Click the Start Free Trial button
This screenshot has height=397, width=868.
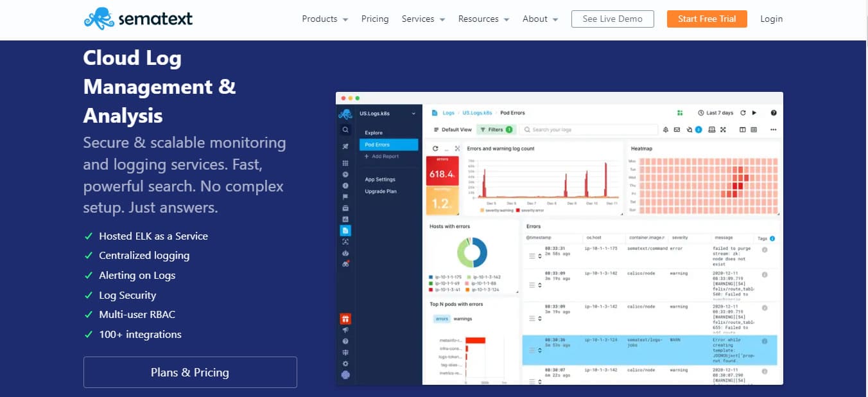[707, 19]
